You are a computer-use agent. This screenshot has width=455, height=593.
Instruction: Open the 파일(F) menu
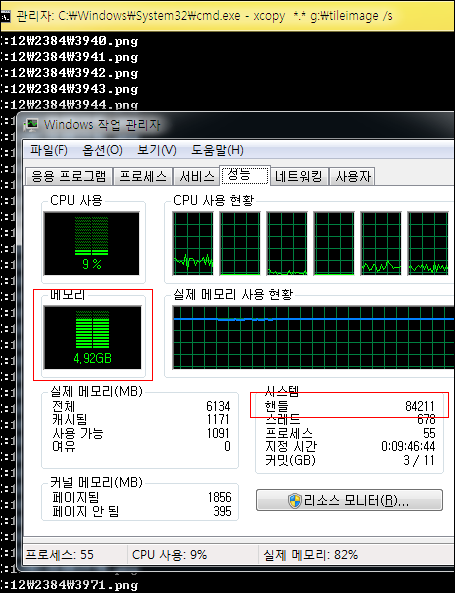coord(49,150)
